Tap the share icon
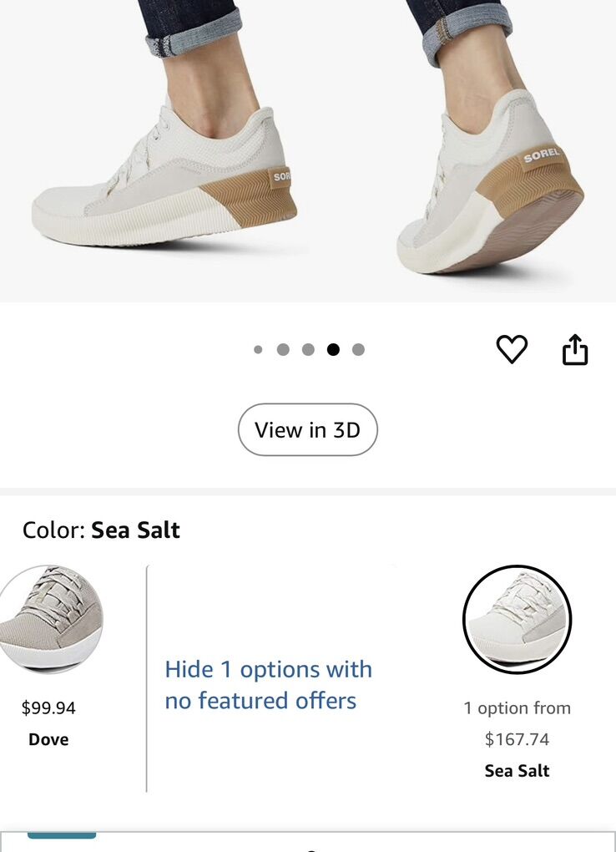 click(575, 349)
